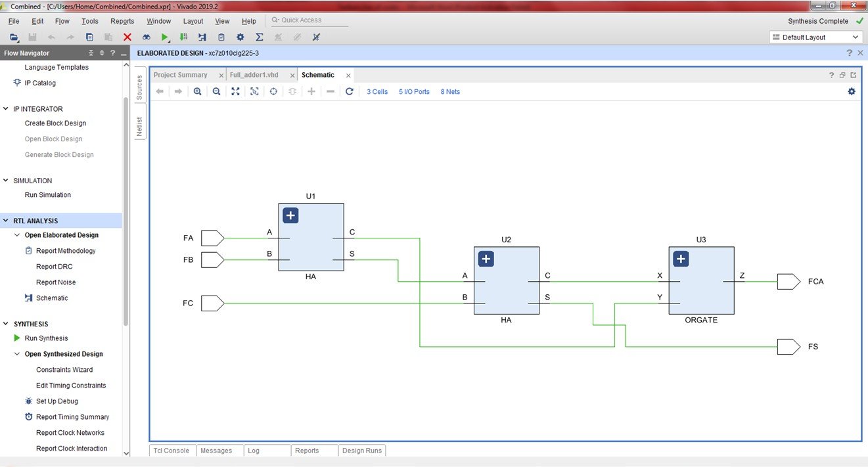868x467 pixels.
Task: Click the Sigma summary icon
Action: [259, 37]
